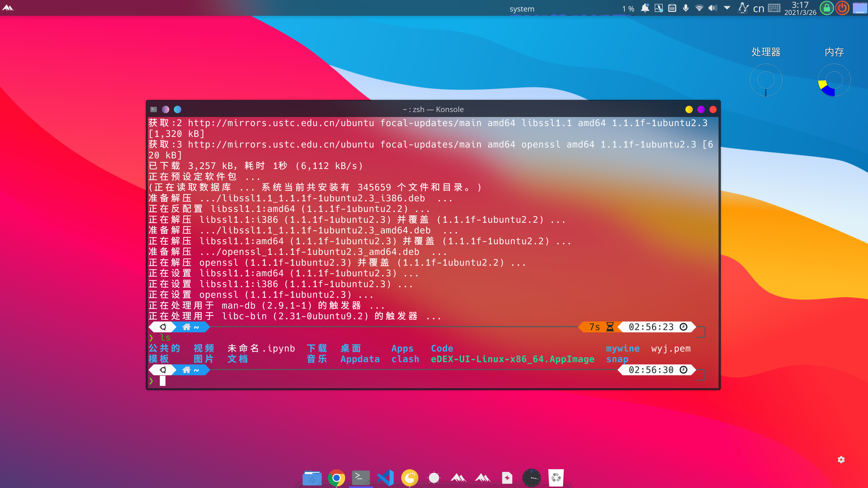This screenshot has height=488, width=868.
Task: Click 'mywine' directory name in terminal
Action: [x=623, y=349]
